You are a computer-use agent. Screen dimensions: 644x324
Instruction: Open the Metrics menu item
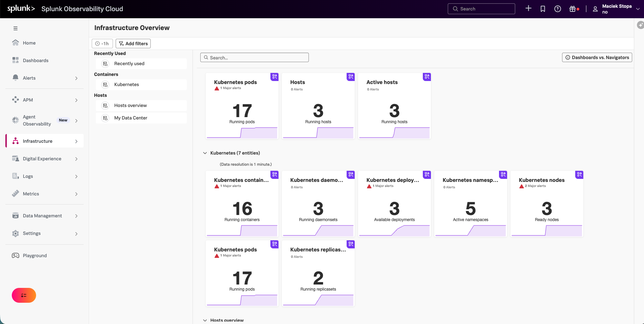pos(45,194)
